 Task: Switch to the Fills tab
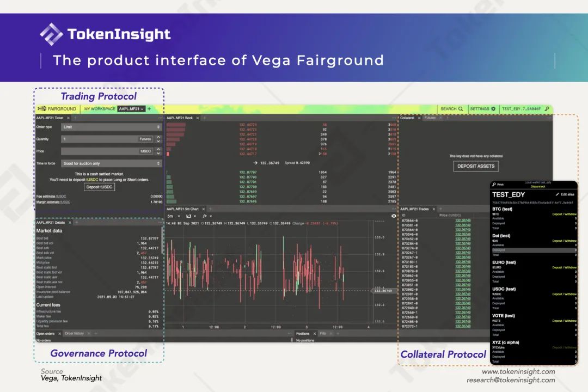pyautogui.click(x=323, y=334)
